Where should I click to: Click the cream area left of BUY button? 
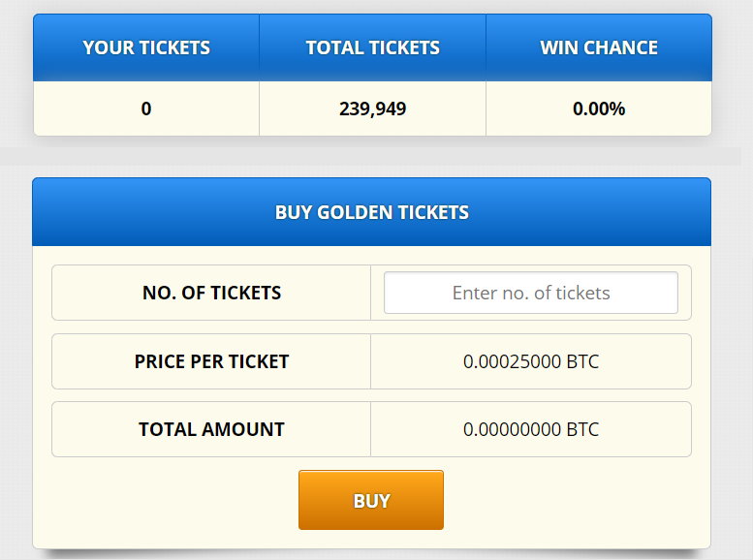[166, 500]
